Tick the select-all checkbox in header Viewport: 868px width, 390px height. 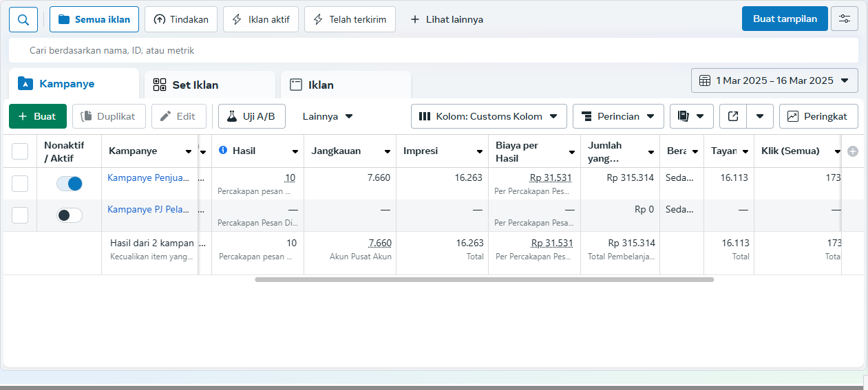[x=20, y=151]
